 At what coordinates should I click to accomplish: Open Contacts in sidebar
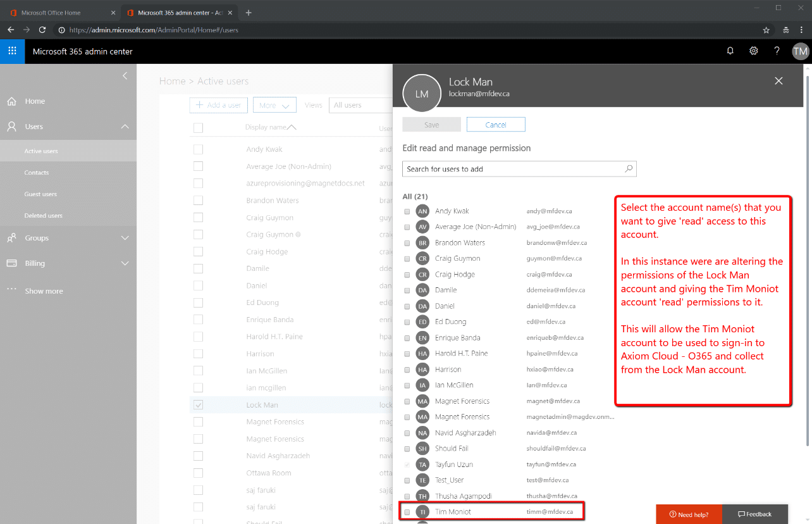click(68, 173)
